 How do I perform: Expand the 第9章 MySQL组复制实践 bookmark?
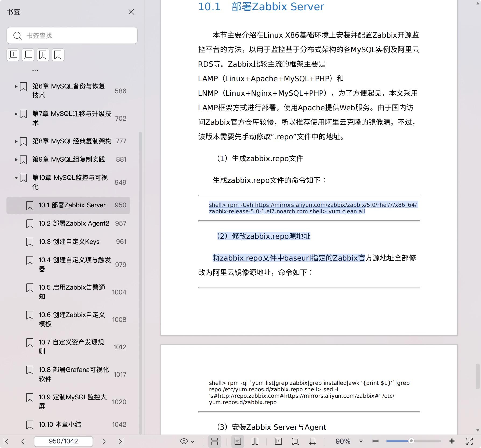(16, 160)
